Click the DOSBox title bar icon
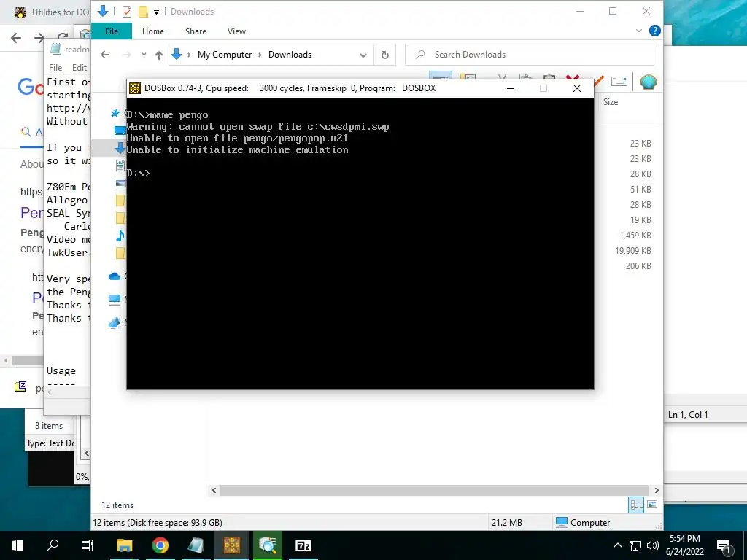 pyautogui.click(x=135, y=88)
